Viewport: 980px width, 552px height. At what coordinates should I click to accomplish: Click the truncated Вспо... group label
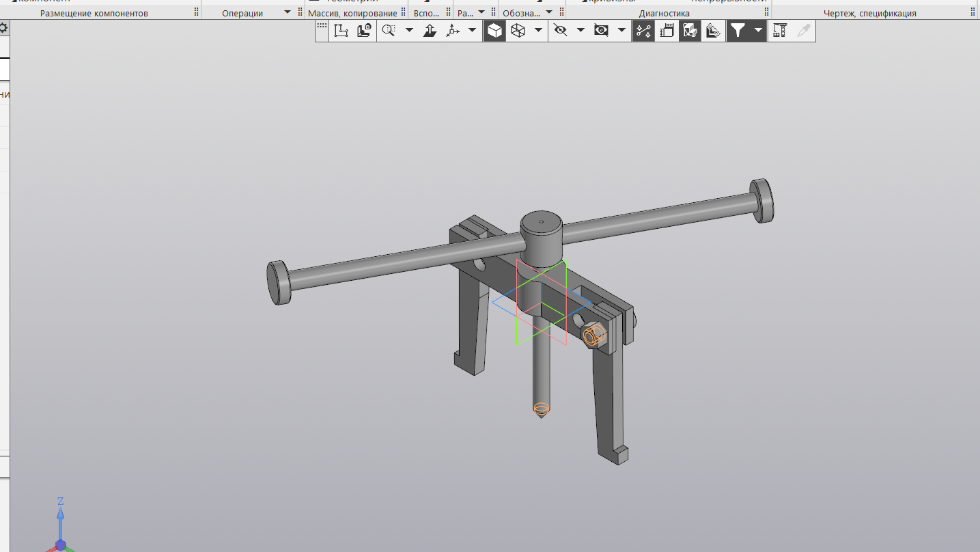click(427, 13)
